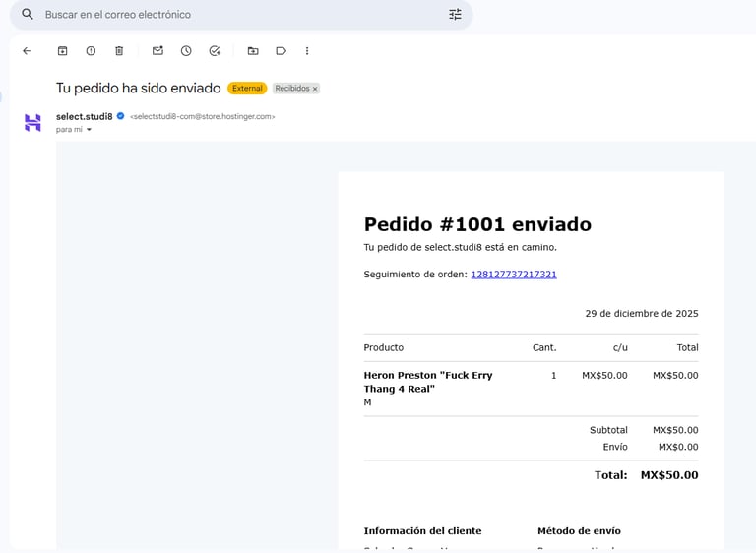Screen dimensions: 756x553
Task: Open tracking link 128127737217321
Action: point(514,274)
